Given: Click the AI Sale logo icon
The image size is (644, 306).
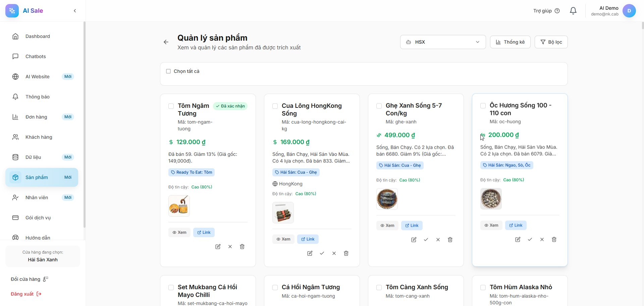Looking at the screenshot, I should [x=12, y=11].
